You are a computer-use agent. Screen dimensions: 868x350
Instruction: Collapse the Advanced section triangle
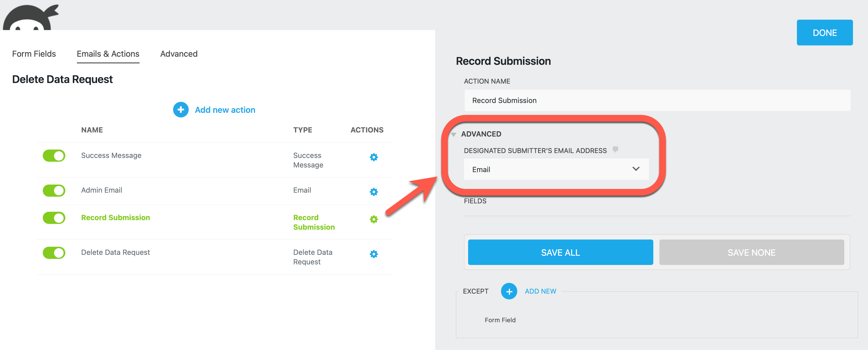click(454, 135)
